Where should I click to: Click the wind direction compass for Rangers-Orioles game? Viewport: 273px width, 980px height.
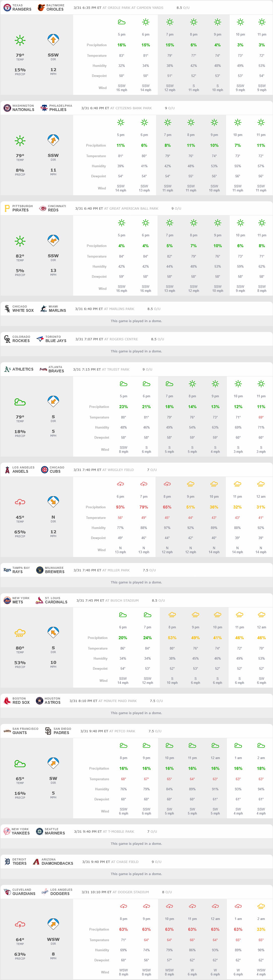point(53,40)
